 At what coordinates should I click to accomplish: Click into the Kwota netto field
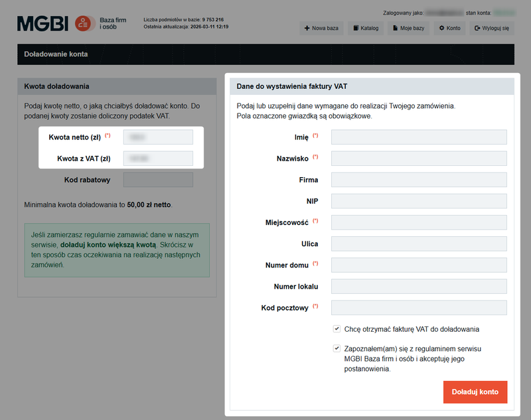(x=157, y=137)
